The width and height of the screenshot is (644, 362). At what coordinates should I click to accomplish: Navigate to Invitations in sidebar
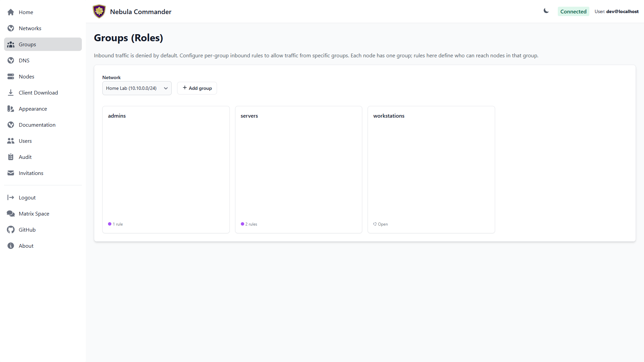pos(43,173)
